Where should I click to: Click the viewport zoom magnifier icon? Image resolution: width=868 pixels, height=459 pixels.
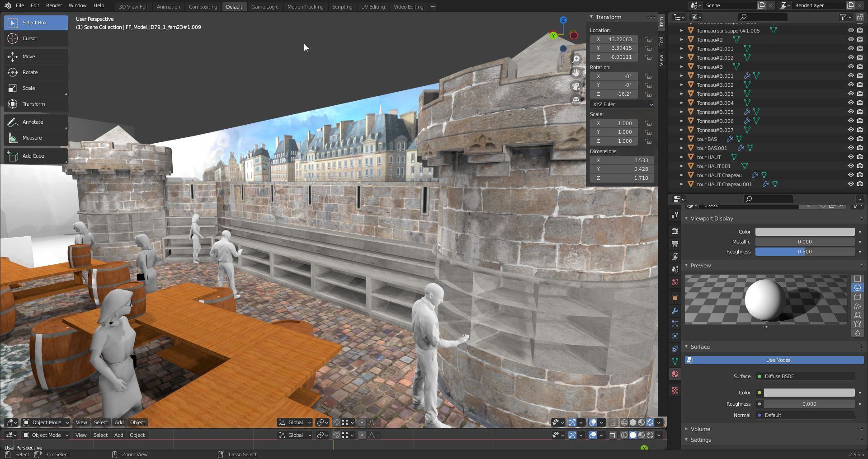click(576, 59)
